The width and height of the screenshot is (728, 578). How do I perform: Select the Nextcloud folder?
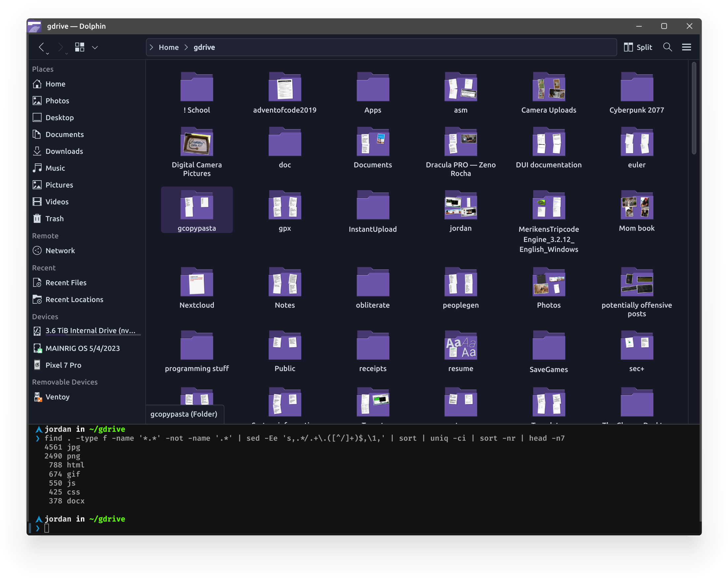[197, 288]
